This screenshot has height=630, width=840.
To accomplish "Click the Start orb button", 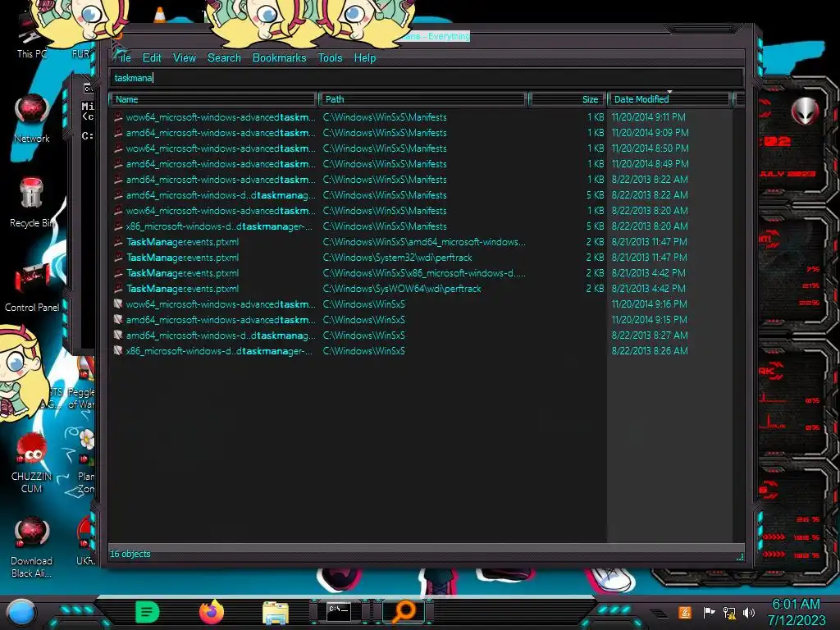I will point(21,613).
